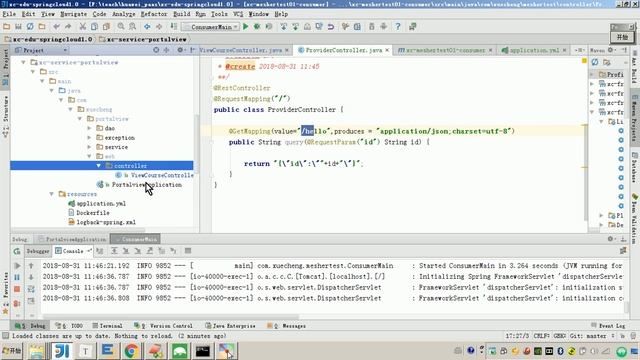Navigate forward with the right arrow
Image resolution: width=640 pixels, height=360 pixels.
159,27
